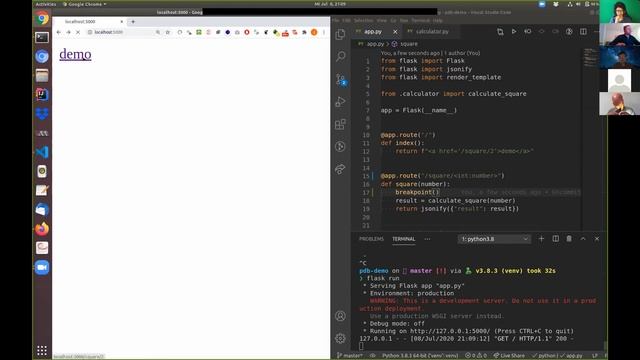Open the demo link on the page
The height and width of the screenshot is (360, 640).
(x=75, y=54)
